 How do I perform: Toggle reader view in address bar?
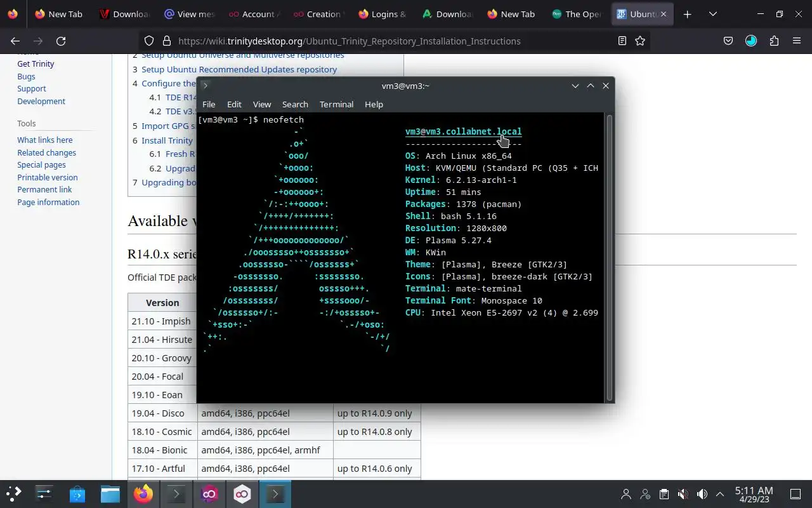pos(622,41)
